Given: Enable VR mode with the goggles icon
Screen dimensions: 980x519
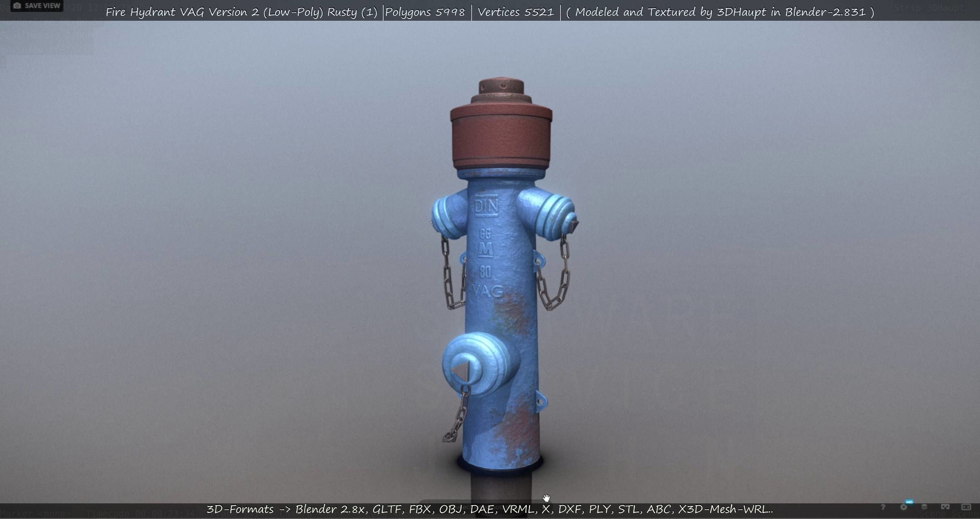Looking at the screenshot, I should tap(945, 507).
